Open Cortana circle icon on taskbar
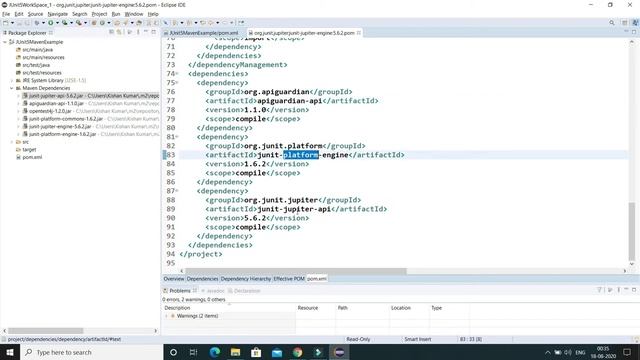 tap(173, 352)
